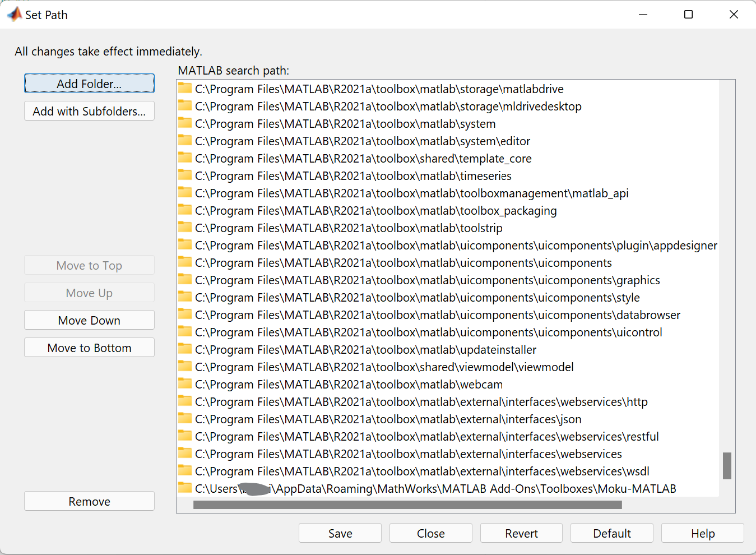Select the toolboxmanagement\matlab_api path entry
Screen dimensions: 756x555
click(412, 193)
